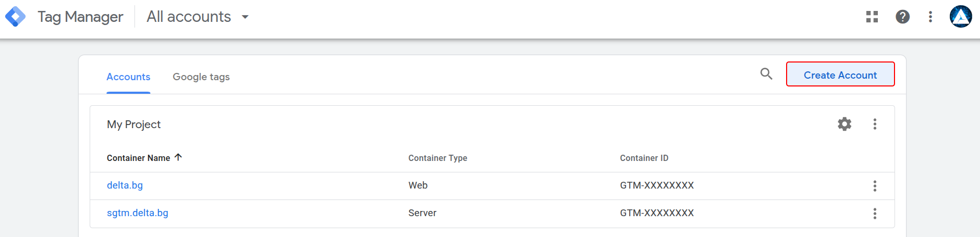Screen dimensions: 980x237
Task: Click the Container ID column header
Action: [x=644, y=158]
